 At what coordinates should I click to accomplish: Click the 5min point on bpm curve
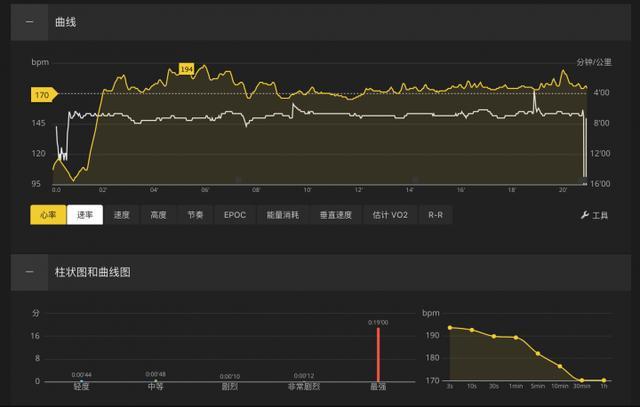(x=538, y=354)
